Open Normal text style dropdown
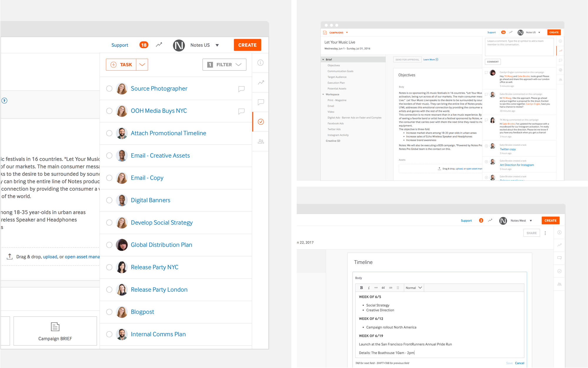 coord(414,288)
